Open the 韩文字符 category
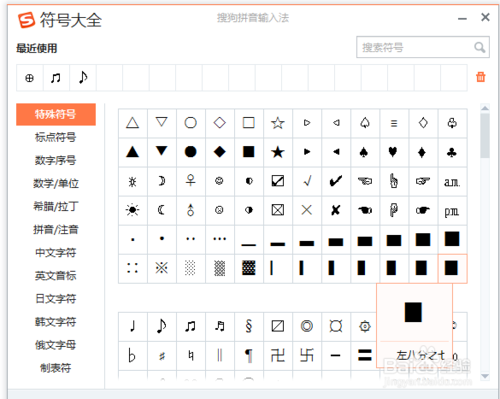 (x=56, y=322)
